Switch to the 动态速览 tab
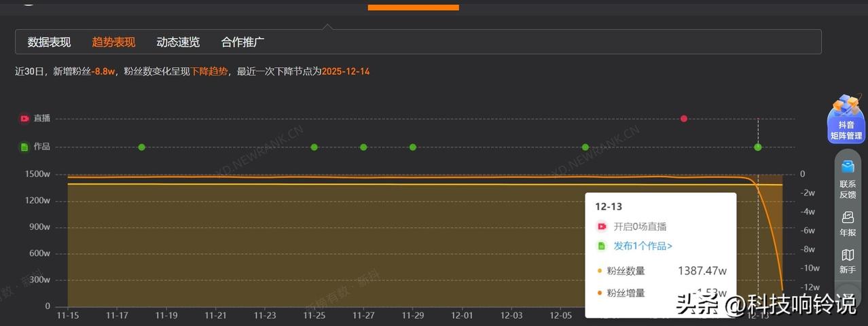Image resolution: width=868 pixels, height=326 pixels. click(x=178, y=42)
